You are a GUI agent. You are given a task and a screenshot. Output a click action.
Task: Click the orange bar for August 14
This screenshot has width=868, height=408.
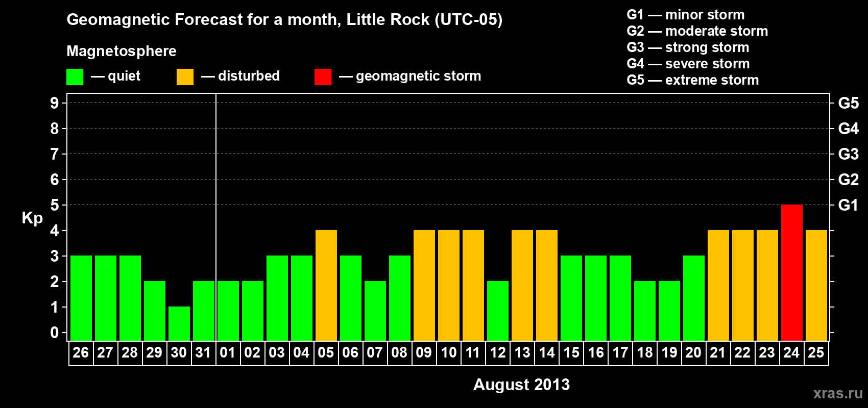(546, 285)
